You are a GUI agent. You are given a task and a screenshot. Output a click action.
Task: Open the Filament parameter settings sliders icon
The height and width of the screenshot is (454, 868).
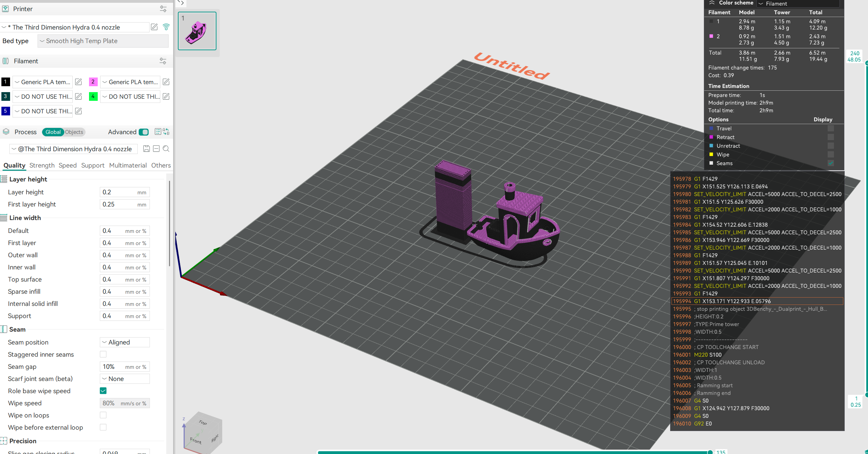click(163, 61)
